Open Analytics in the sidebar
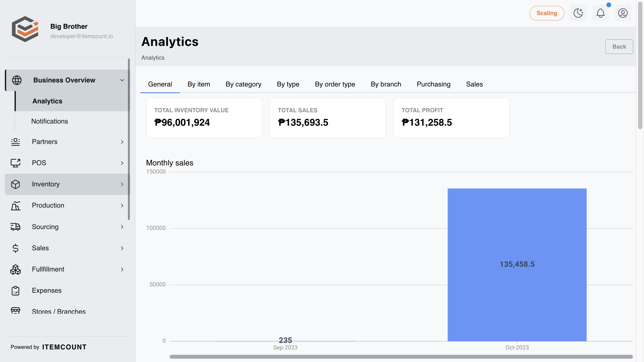Viewport: 644px width, 362px height. (x=73, y=101)
